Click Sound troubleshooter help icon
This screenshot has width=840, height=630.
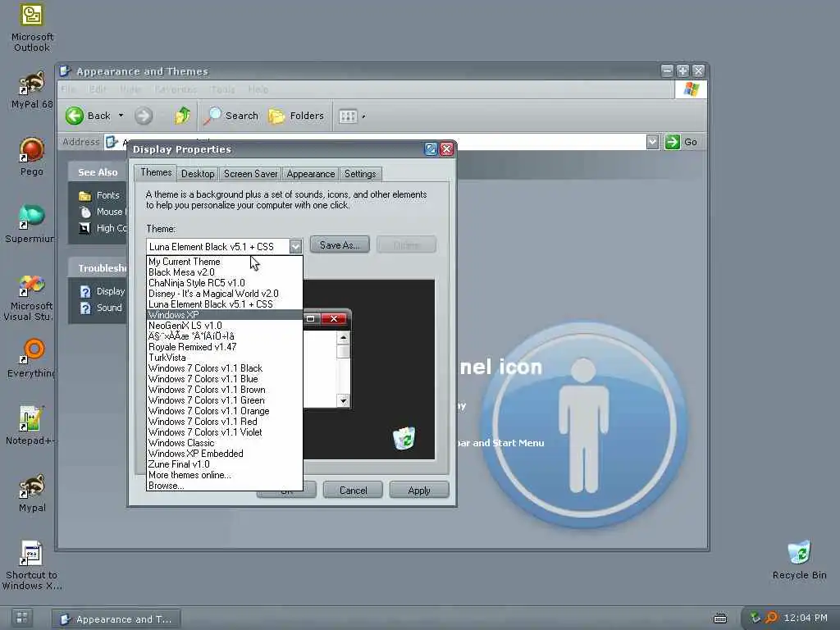85,308
